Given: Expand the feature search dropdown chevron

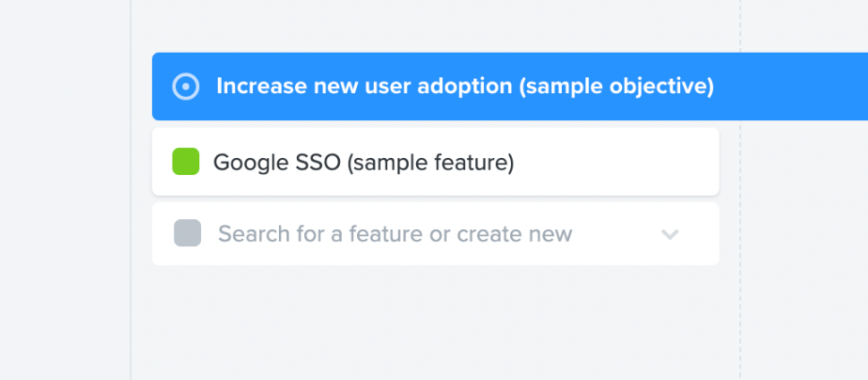Looking at the screenshot, I should click(670, 234).
